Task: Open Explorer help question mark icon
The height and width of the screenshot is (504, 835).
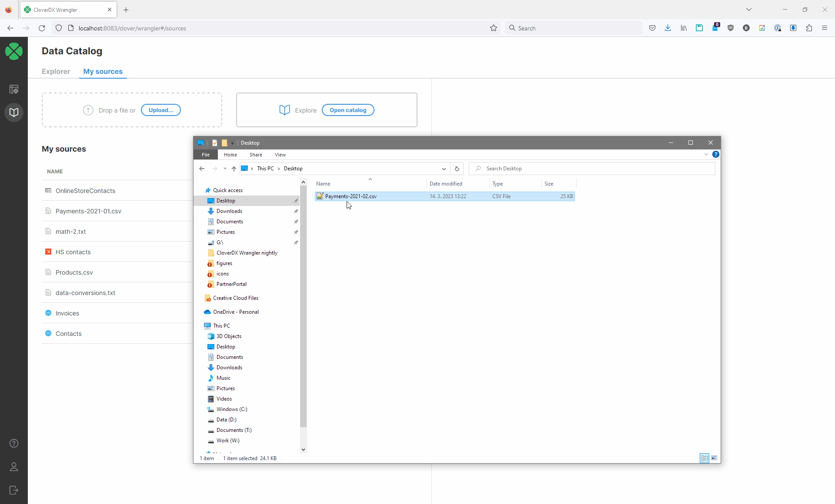Action: point(716,154)
